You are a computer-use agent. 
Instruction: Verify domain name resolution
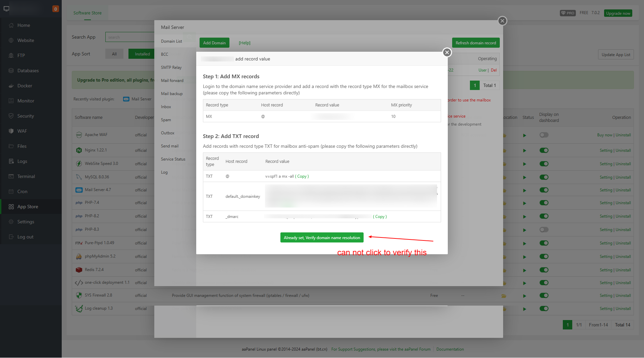click(322, 238)
